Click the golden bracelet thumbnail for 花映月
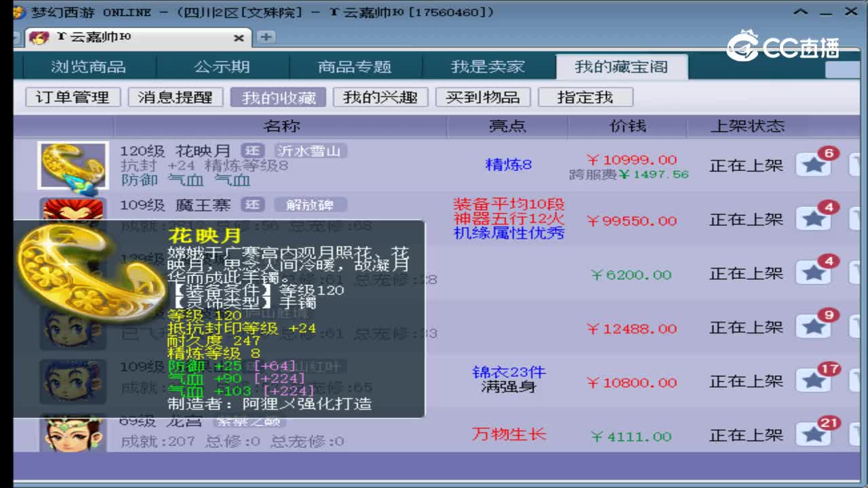868x488 pixels. 73,165
